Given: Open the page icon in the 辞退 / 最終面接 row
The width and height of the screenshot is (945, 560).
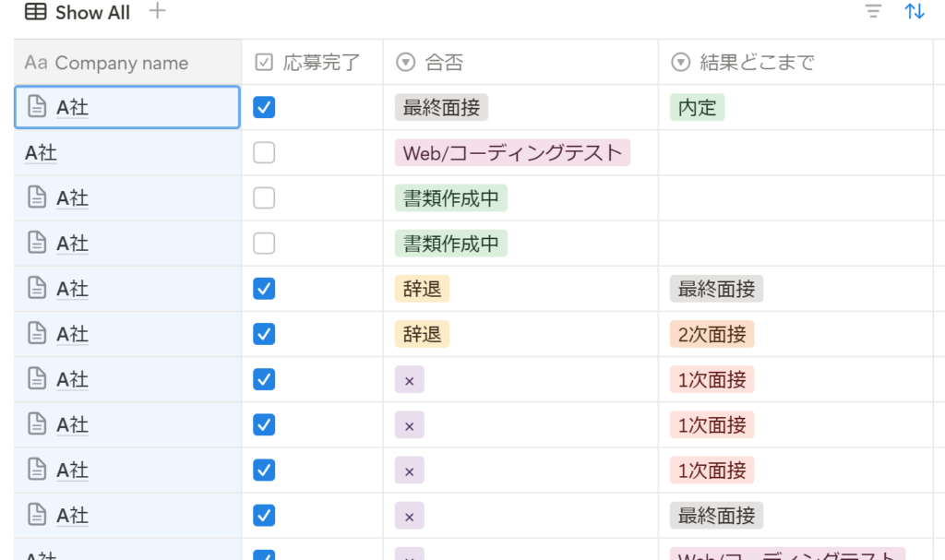Looking at the screenshot, I should point(37,288).
